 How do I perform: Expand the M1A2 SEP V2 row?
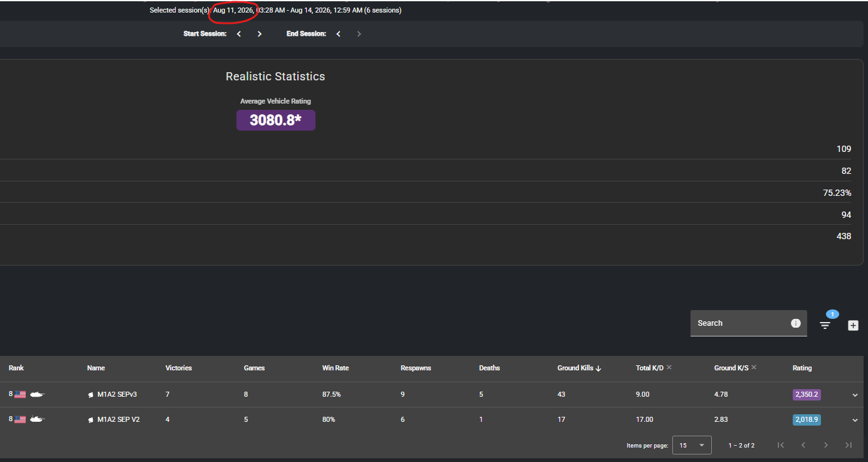tap(855, 420)
